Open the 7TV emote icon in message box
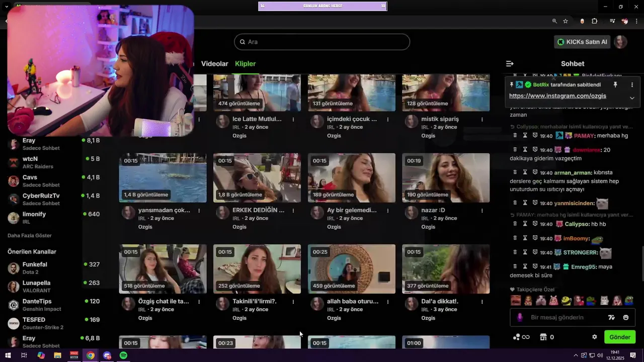Viewport: 644px width, 362px height. click(612, 317)
